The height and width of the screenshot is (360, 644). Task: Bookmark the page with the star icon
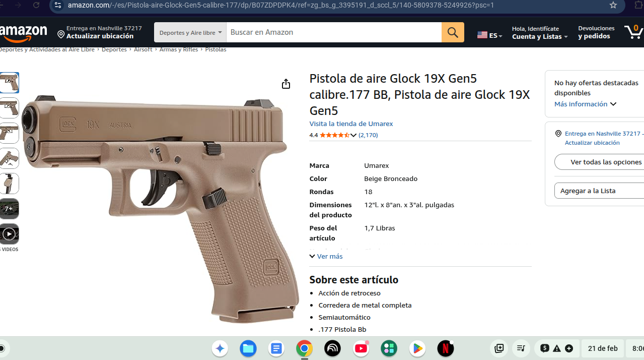pos(613,5)
